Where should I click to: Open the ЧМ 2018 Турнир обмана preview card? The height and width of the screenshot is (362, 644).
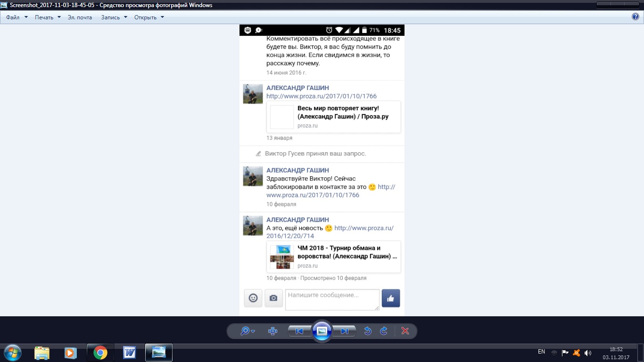point(334,257)
